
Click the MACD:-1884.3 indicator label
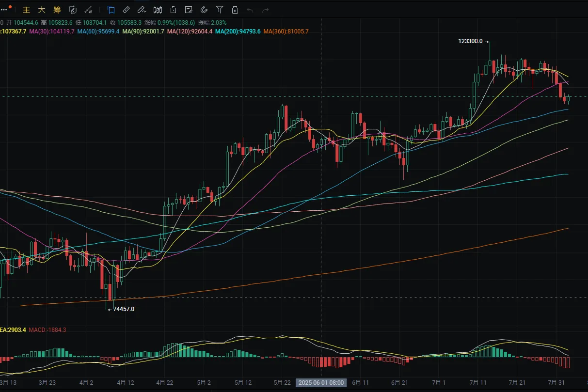tap(48, 330)
